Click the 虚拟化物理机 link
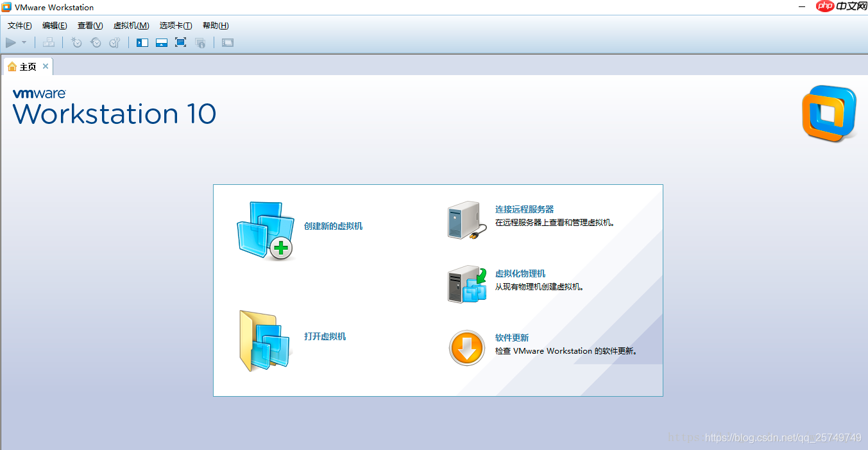Image resolution: width=868 pixels, height=450 pixels. [520, 273]
